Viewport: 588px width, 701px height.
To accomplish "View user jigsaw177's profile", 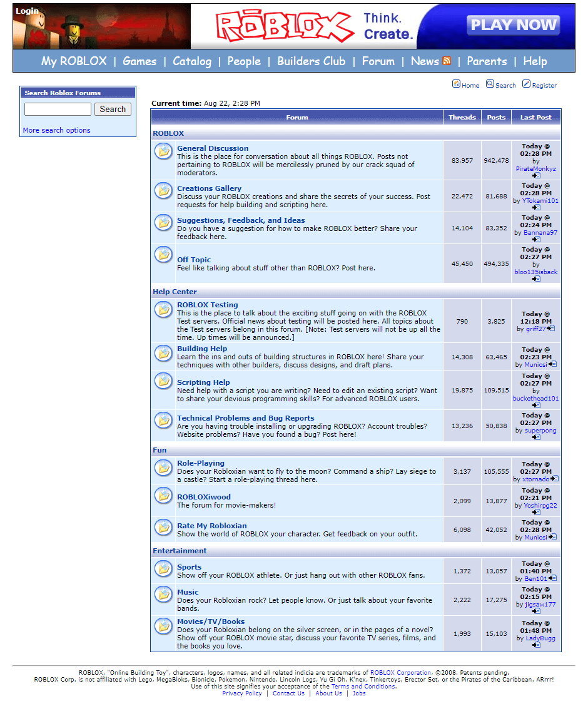I will coord(540,605).
